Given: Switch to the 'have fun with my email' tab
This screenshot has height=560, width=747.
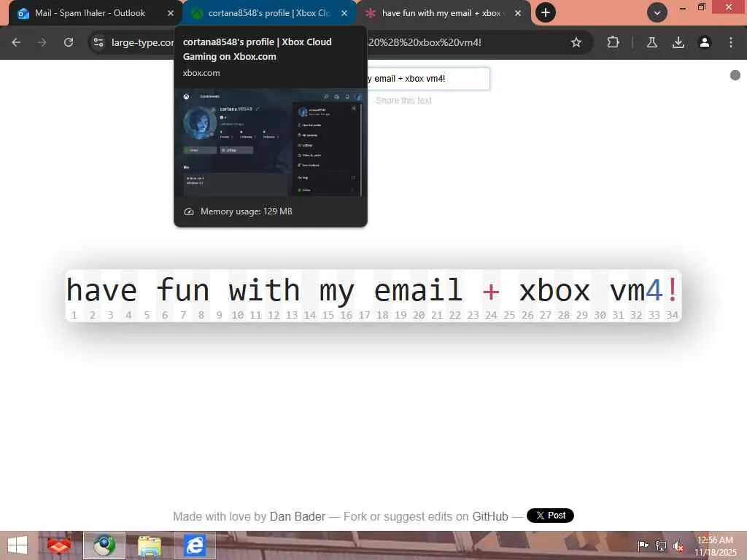Looking at the screenshot, I should click(443, 13).
